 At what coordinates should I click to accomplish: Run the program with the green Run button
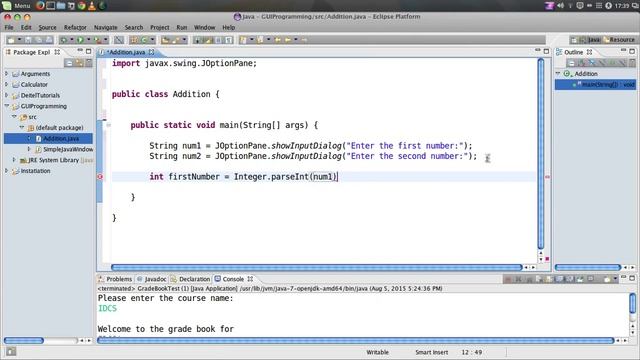pyautogui.click(x=80, y=40)
